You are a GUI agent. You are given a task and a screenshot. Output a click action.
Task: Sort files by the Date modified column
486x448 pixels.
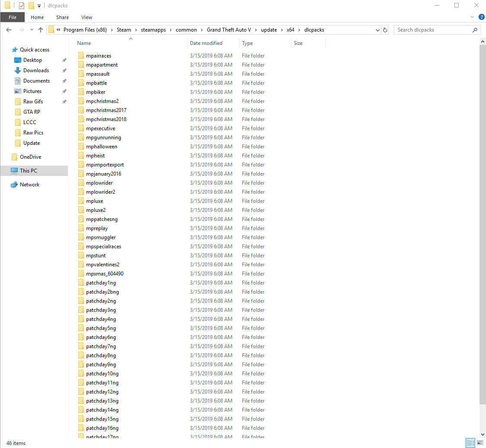pyautogui.click(x=207, y=43)
